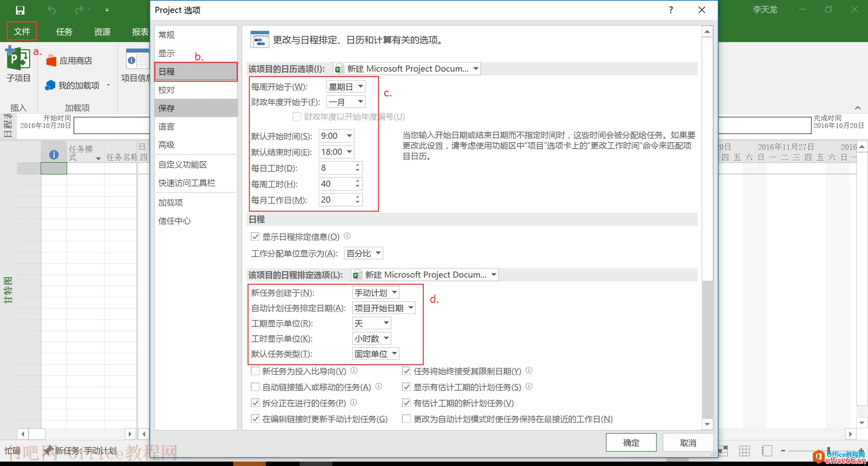Screen dimensions: 868x466
Task: Click info icon beside 拆分正在进行的任务
Action: click(x=354, y=403)
